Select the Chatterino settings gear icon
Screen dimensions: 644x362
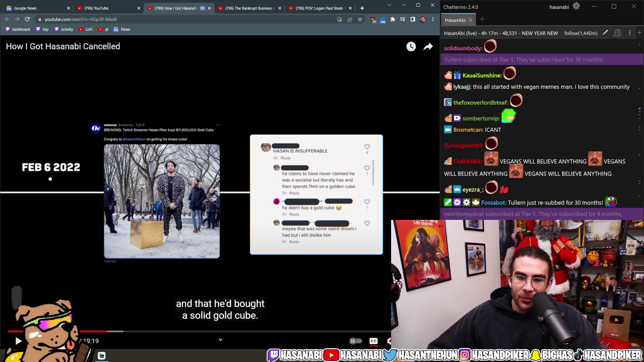(x=576, y=6)
